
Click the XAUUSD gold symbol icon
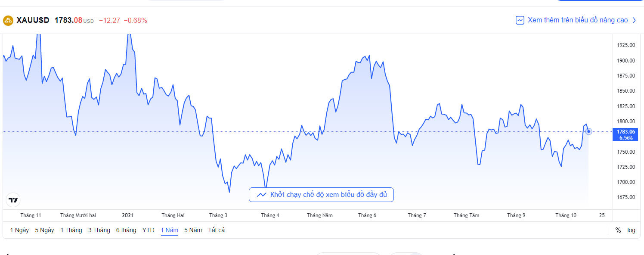[8, 20]
